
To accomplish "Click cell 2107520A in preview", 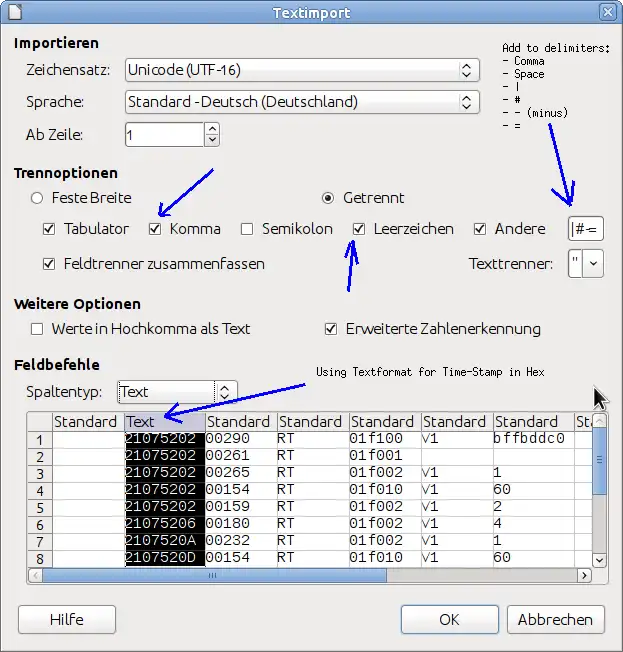I will click(x=165, y=541).
